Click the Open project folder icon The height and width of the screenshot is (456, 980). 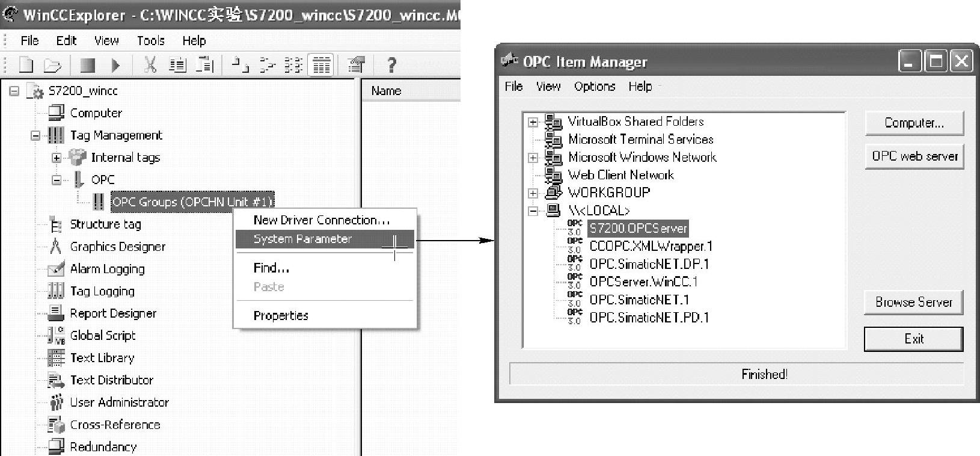(x=53, y=65)
